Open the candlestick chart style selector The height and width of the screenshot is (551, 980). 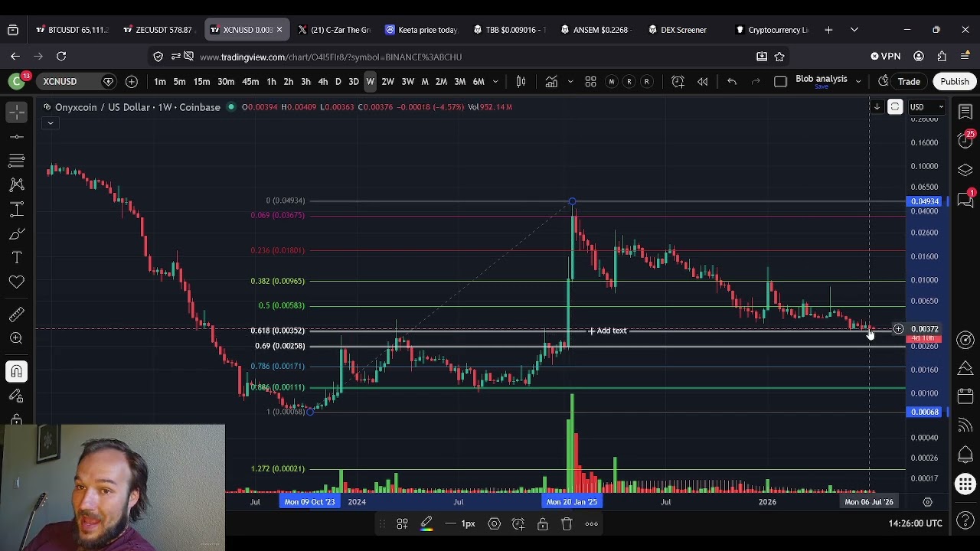click(x=521, y=81)
